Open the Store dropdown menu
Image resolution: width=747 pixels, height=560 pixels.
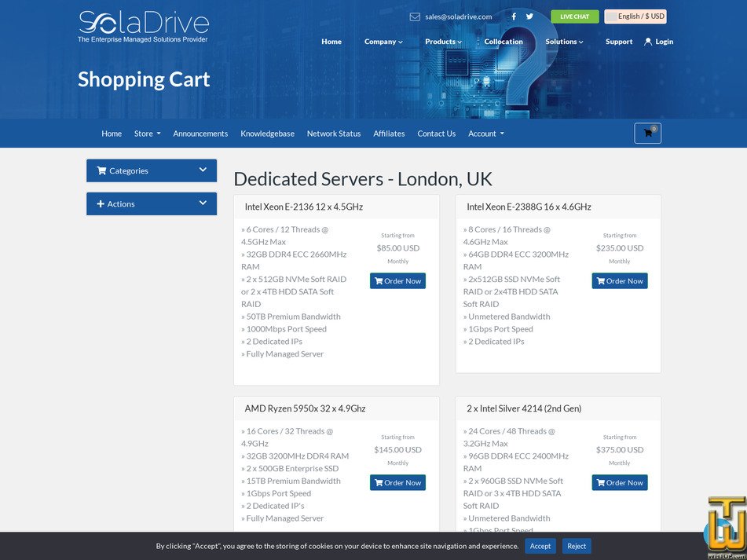pos(147,134)
